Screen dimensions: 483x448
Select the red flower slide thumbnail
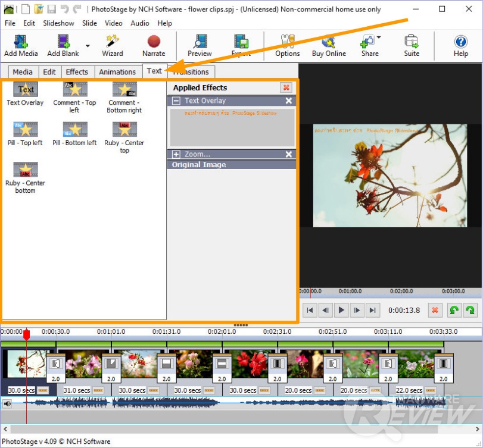(250, 364)
